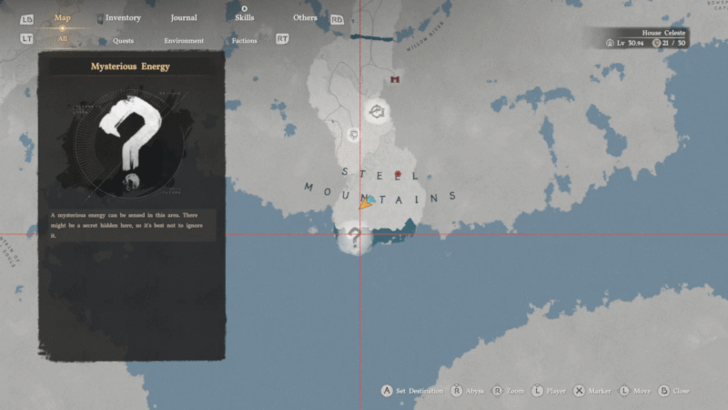728x410 pixels.
Task: Select the red castle marker on map
Action: (396, 79)
